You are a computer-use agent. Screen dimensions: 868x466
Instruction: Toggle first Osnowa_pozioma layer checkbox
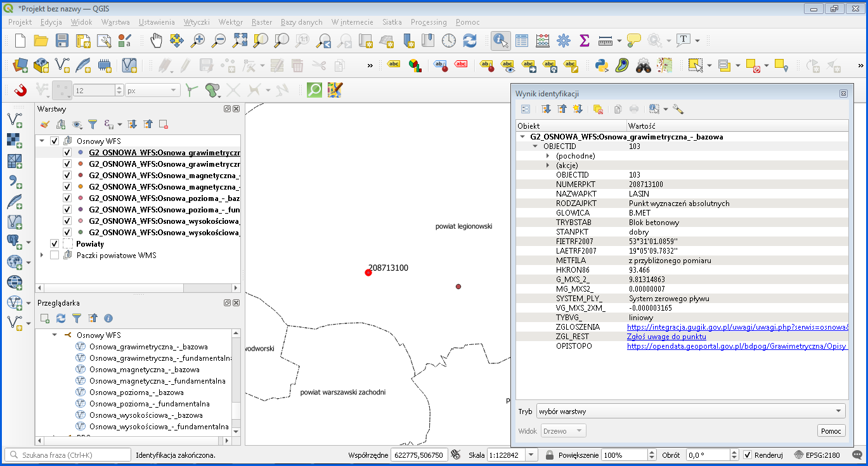tap(67, 198)
